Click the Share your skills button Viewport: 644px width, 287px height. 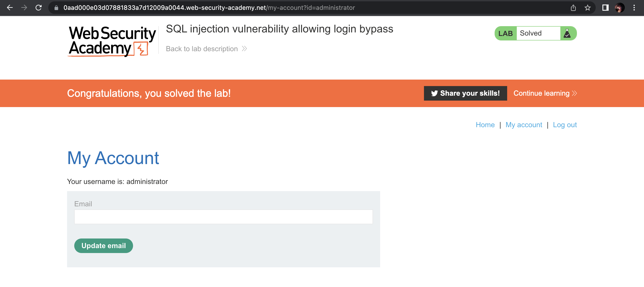pyautogui.click(x=465, y=93)
